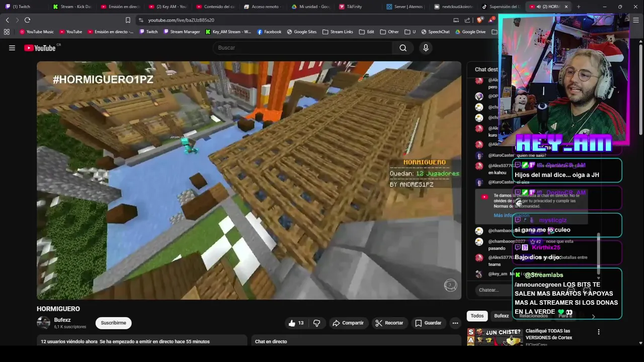The height and width of the screenshot is (362, 644).
Task: Open the three-dot more actions menu under video
Action: pos(455,323)
